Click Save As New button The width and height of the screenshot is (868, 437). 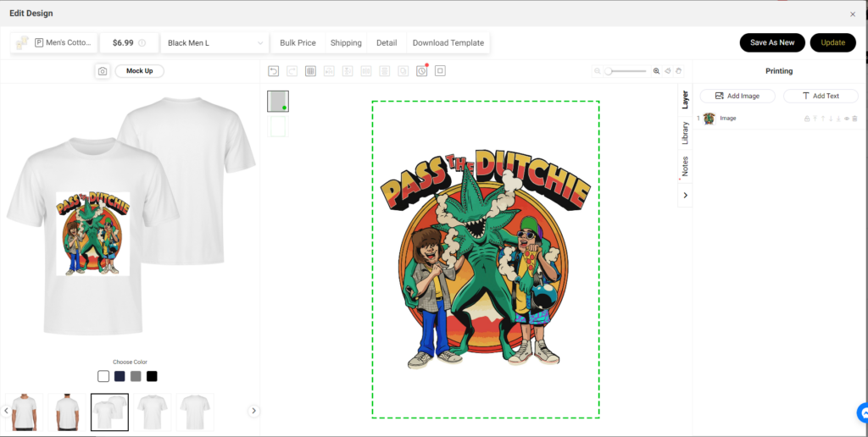(772, 42)
